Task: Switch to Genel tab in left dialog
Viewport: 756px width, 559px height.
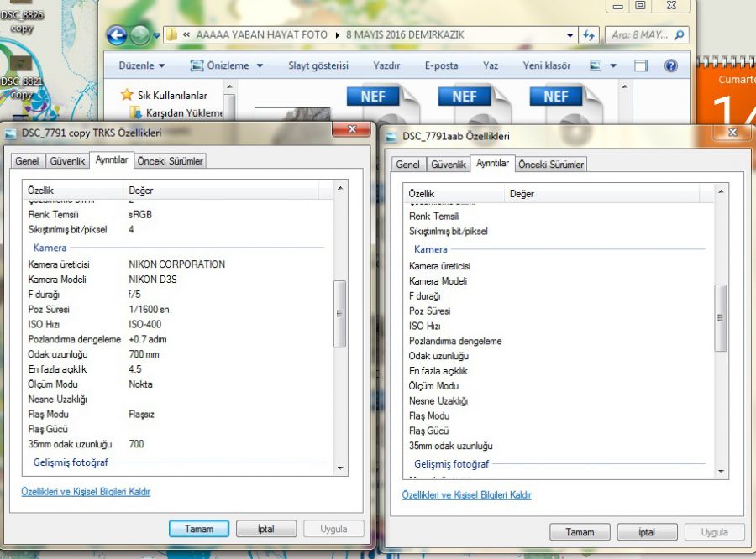Action: (27, 160)
